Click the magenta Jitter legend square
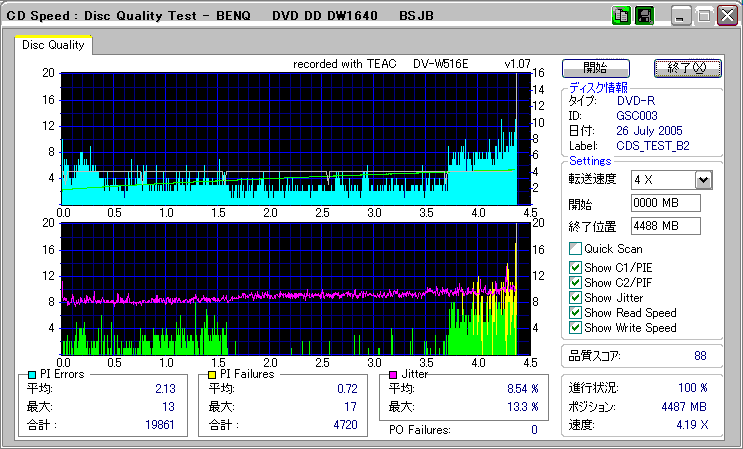 click(395, 374)
